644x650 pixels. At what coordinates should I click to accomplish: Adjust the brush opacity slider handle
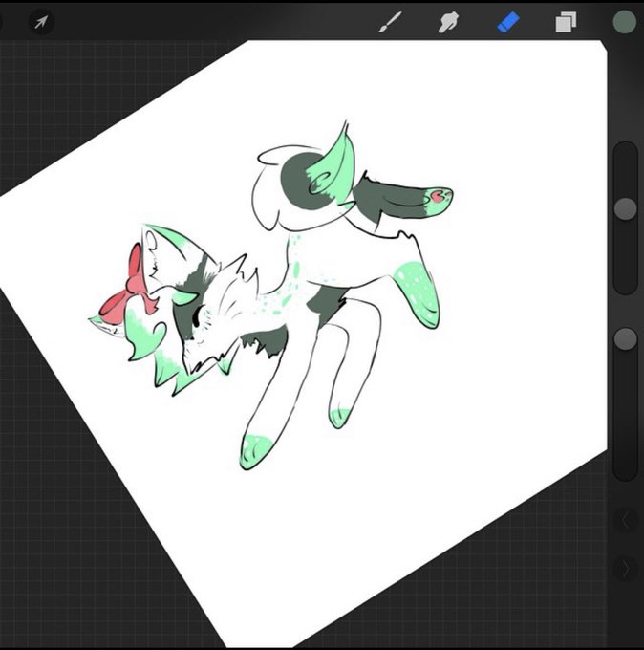[625, 338]
